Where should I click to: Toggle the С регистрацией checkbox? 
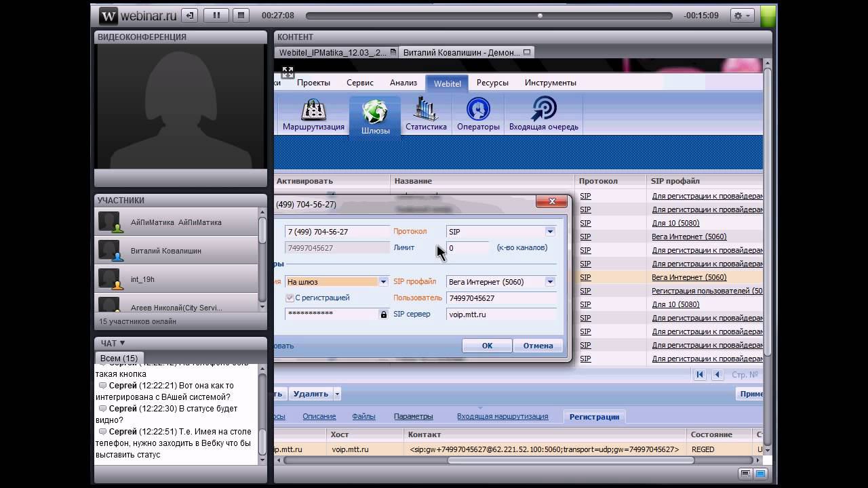pos(290,298)
